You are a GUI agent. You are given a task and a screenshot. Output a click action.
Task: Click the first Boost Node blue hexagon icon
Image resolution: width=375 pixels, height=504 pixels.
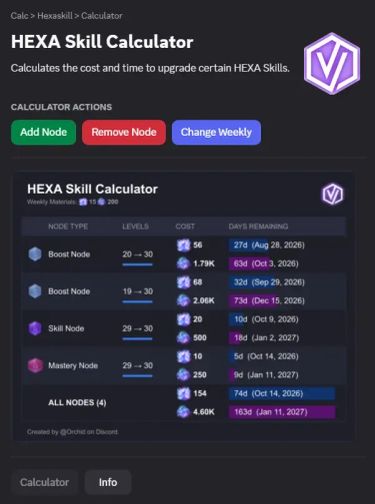coord(35,254)
